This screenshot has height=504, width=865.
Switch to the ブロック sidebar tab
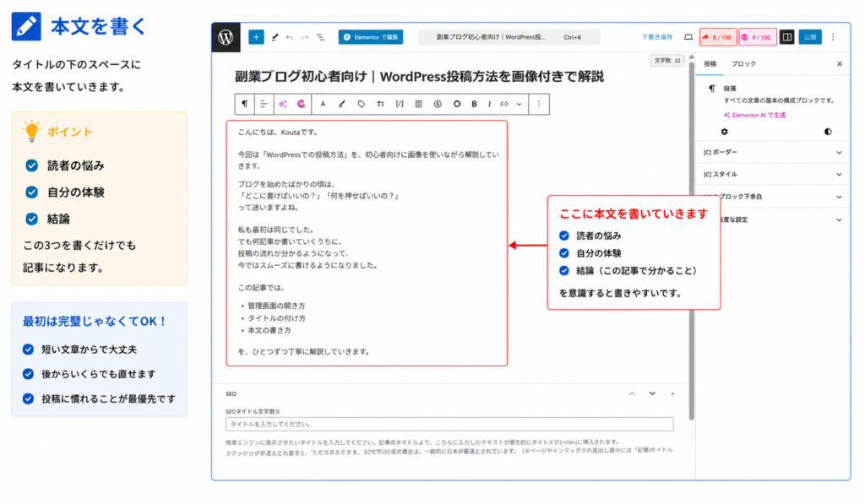pos(743,64)
